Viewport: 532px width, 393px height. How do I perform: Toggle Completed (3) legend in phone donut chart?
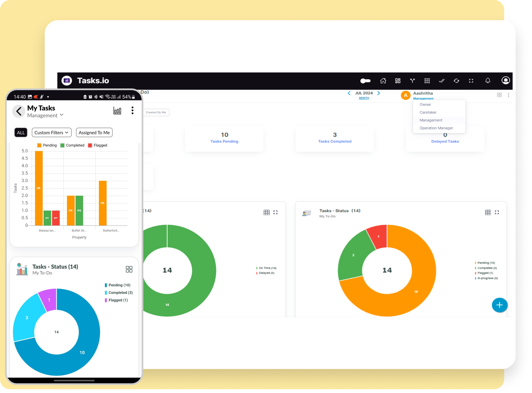tap(118, 293)
